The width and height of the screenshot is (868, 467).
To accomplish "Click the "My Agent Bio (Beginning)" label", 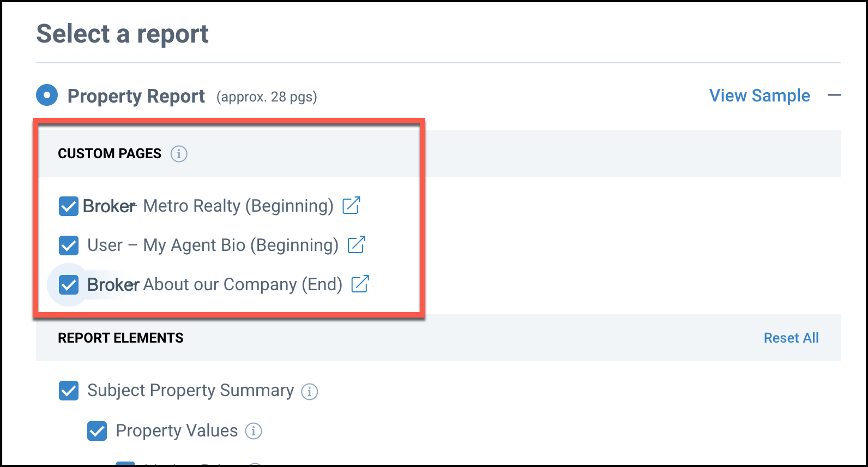I will pyautogui.click(x=240, y=245).
